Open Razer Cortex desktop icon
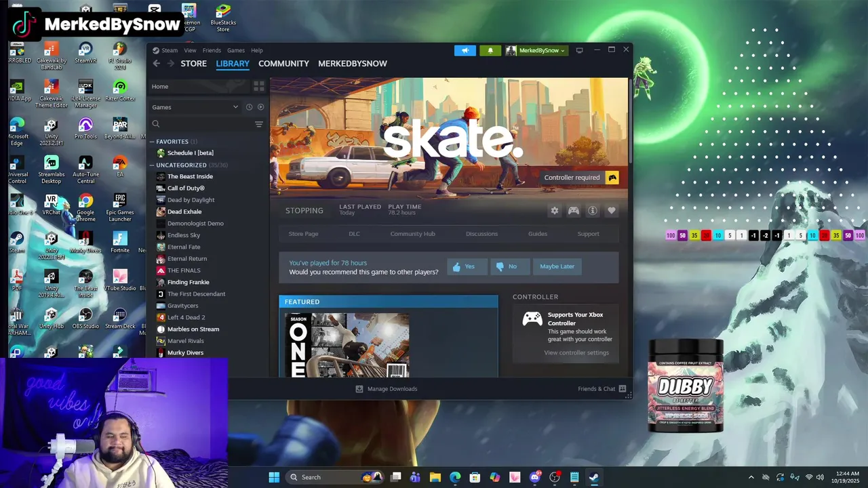The height and width of the screenshot is (488, 868). click(120, 91)
